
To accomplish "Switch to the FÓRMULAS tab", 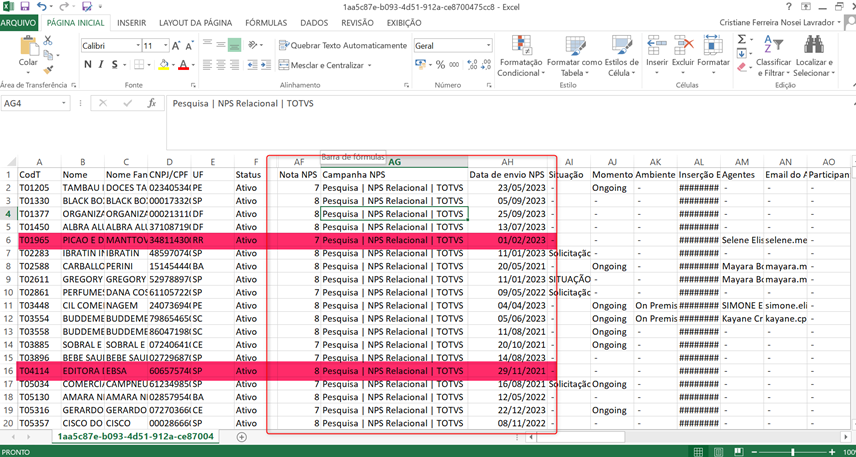I will point(266,23).
